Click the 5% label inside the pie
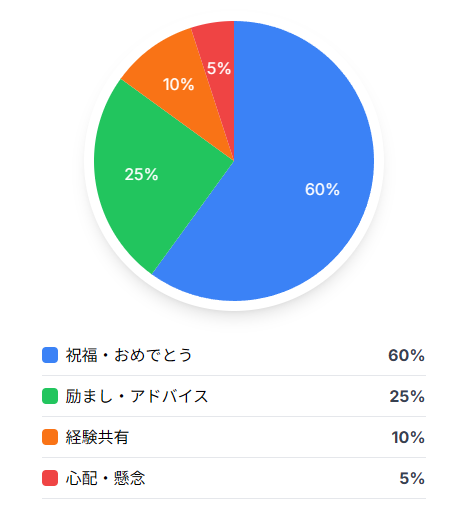This screenshot has width=466, height=517. (219, 68)
